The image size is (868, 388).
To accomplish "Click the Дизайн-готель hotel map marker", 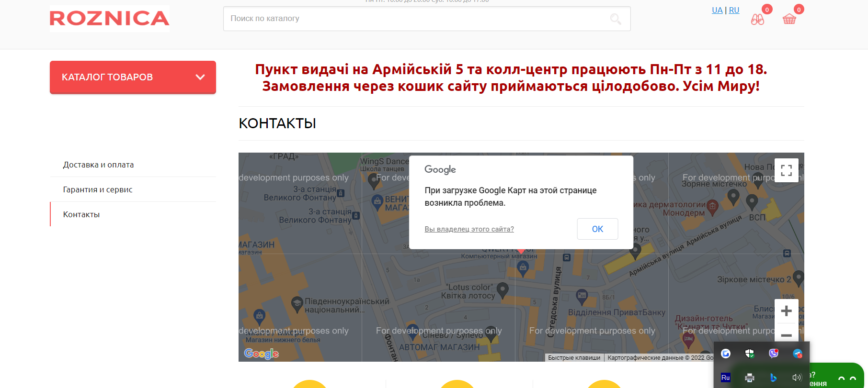I will pyautogui.click(x=688, y=340).
